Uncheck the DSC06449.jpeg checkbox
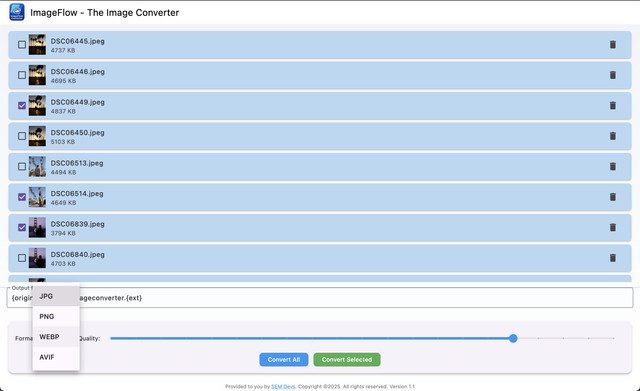Viewport: 640px width, 391px height. (22, 105)
